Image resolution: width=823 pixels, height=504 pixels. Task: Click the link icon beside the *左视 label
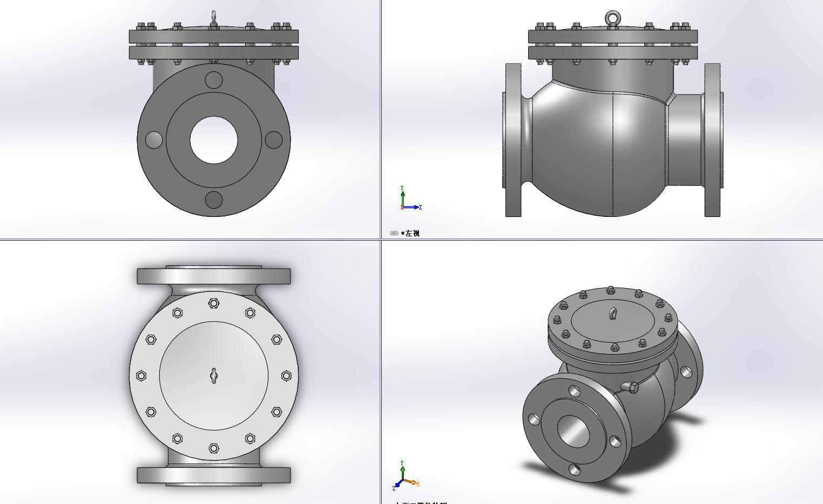[394, 233]
